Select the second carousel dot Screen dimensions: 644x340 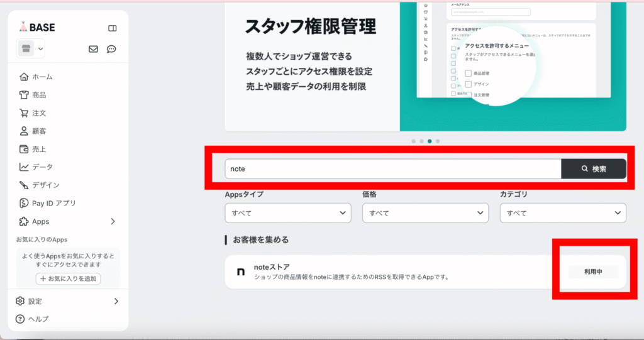[x=421, y=141]
